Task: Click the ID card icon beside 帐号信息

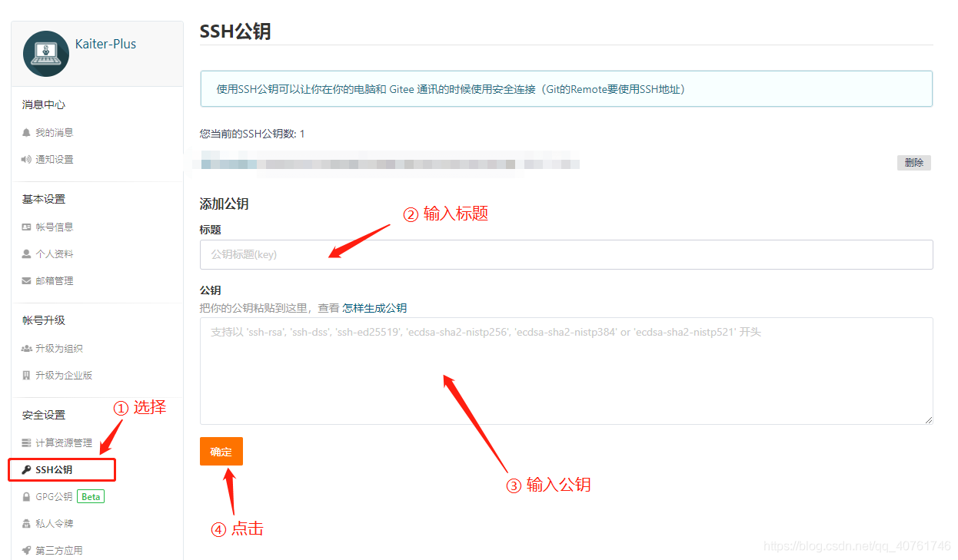Action: pos(26,227)
